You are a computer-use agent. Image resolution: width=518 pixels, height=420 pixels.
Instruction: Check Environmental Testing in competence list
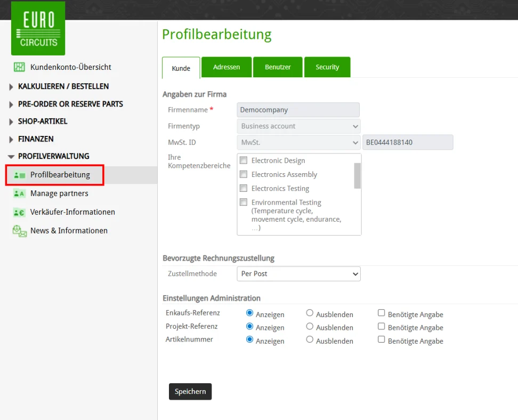pyautogui.click(x=244, y=202)
